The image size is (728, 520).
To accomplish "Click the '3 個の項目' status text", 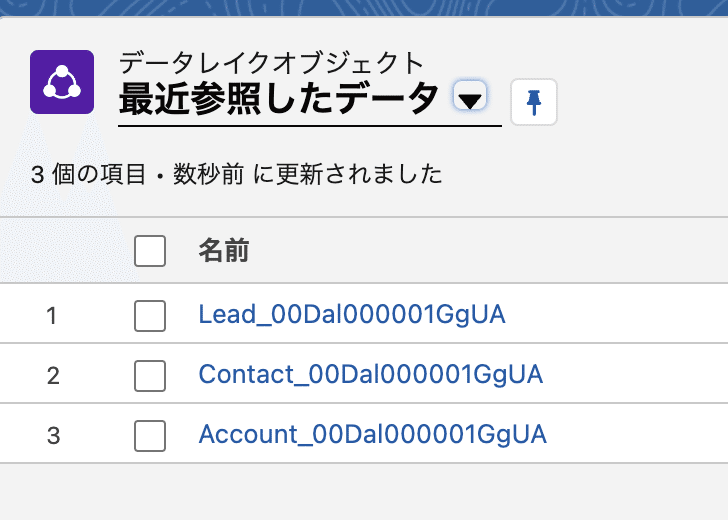I will tap(88, 175).
